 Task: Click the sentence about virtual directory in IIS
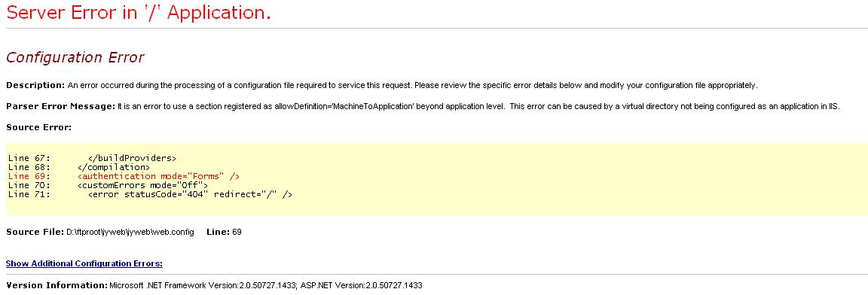675,106
